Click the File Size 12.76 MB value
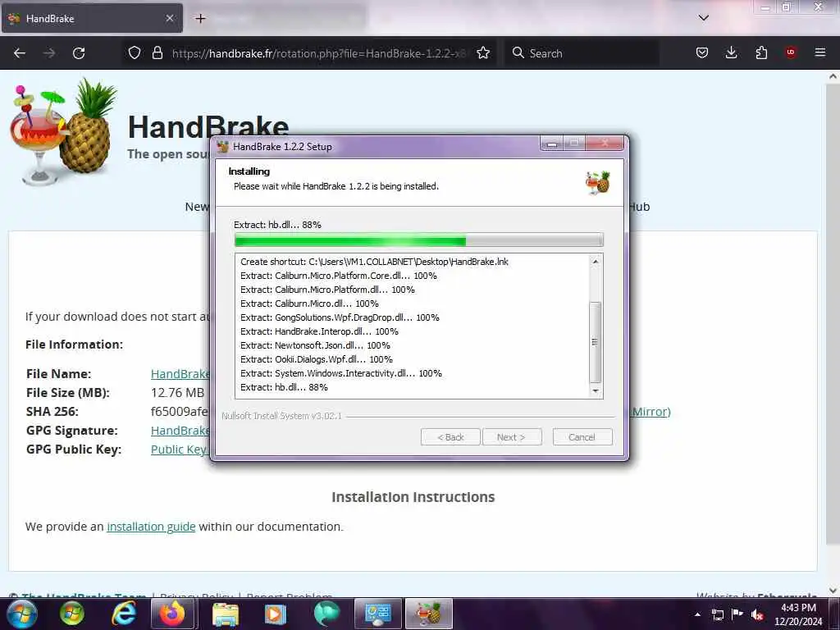This screenshot has width=840, height=630. (x=178, y=393)
